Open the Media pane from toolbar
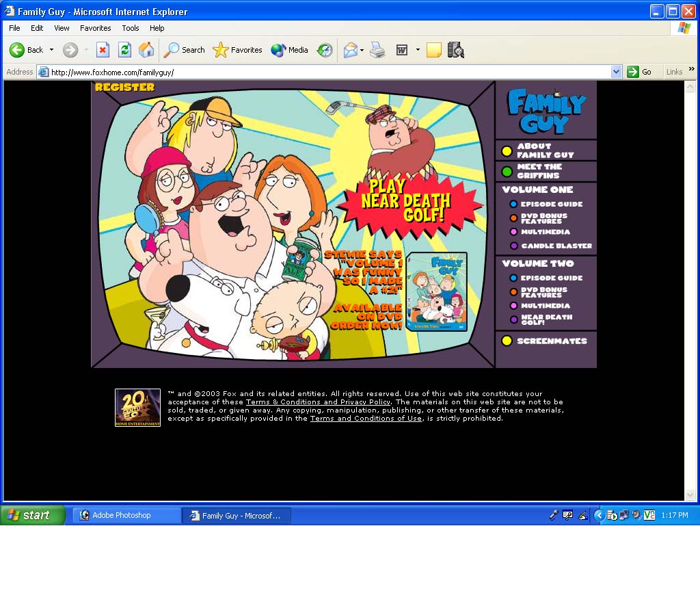The width and height of the screenshot is (700, 591). coord(289,50)
